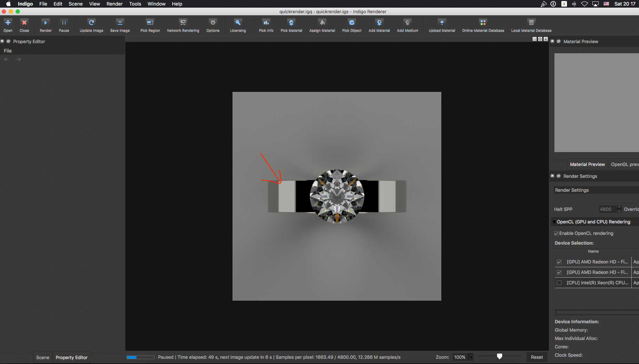Open Network Rendering settings
The width and height of the screenshot is (639, 364).
click(183, 23)
